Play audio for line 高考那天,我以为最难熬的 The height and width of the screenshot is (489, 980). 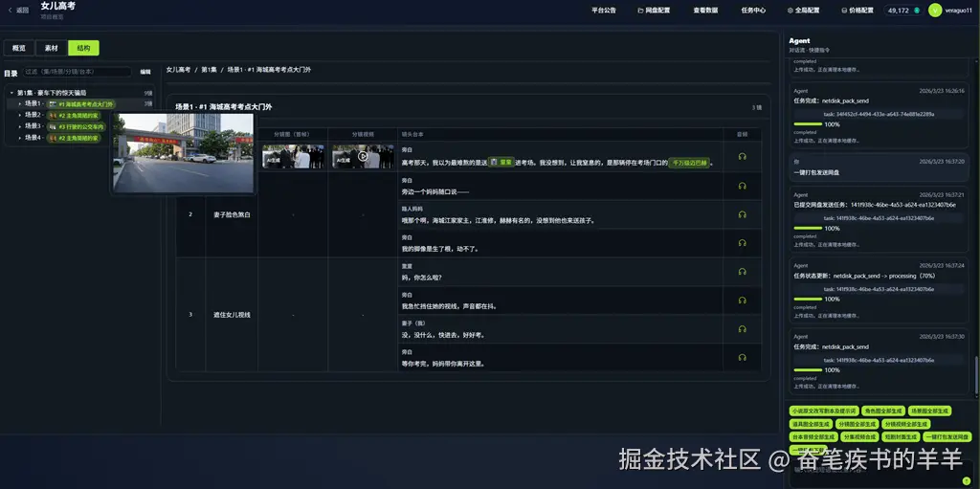click(x=742, y=156)
